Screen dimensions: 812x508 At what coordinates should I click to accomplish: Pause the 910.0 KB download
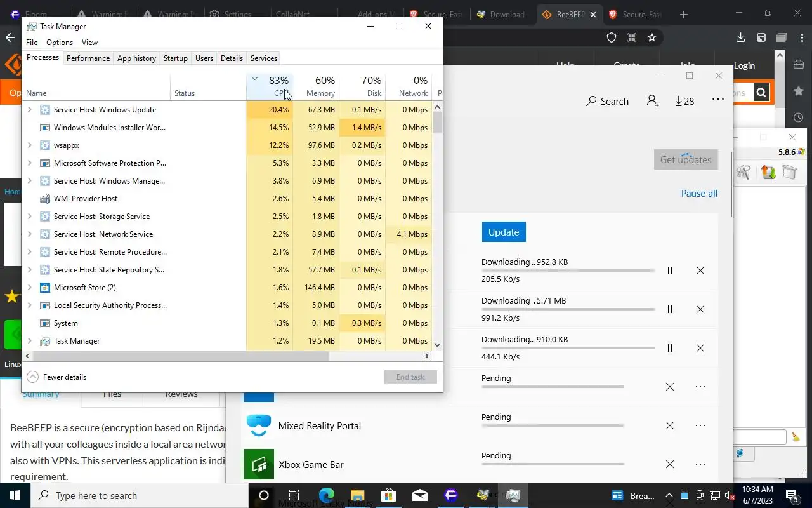click(670, 348)
